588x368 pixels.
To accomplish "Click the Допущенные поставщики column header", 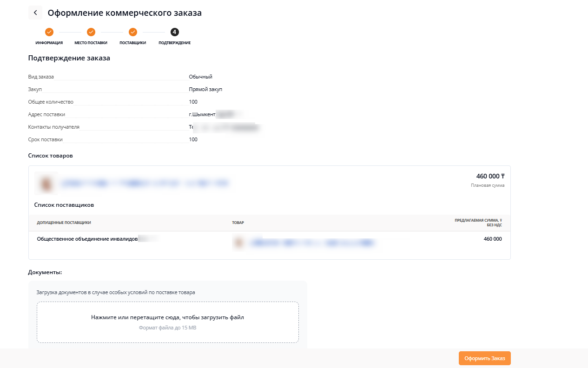I will [x=64, y=223].
